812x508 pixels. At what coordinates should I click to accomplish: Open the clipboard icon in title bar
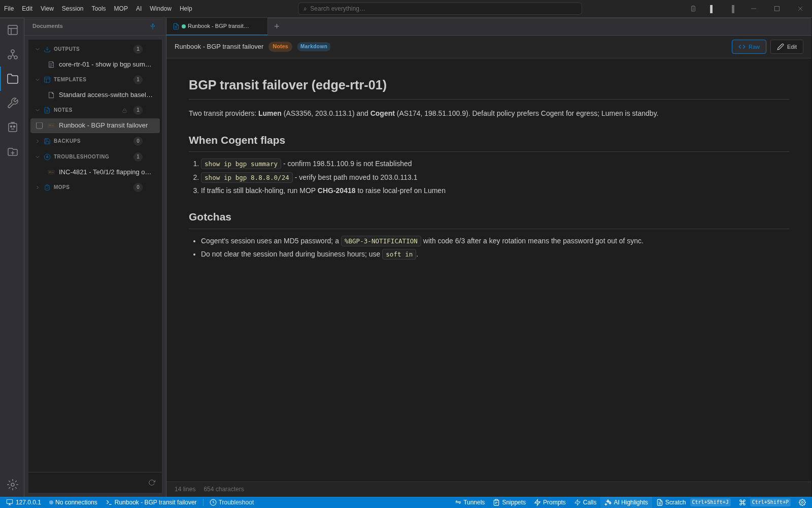(693, 9)
